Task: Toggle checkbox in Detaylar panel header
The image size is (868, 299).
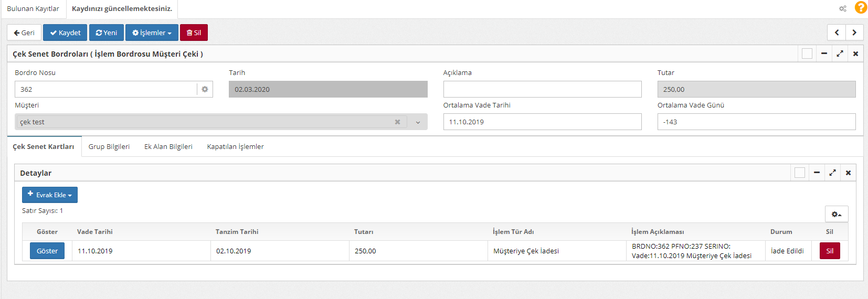Action: 800,173
